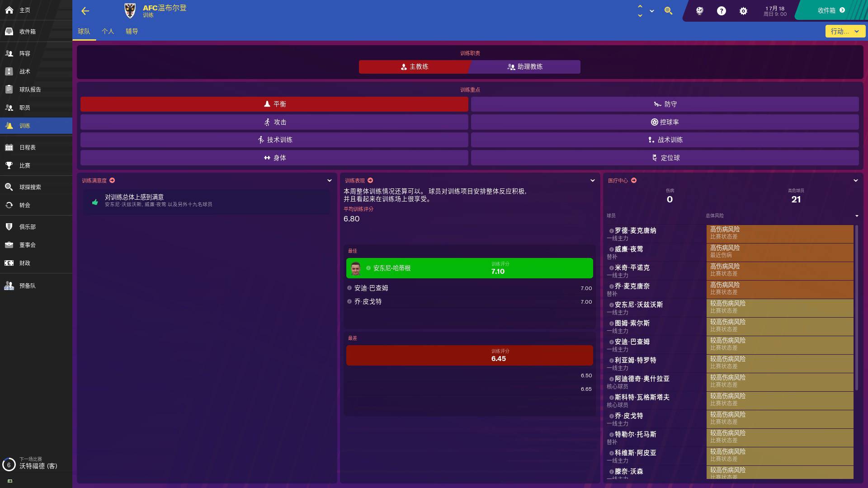The height and width of the screenshot is (488, 868).
Task: Open 训练表现 arrow link icon
Action: click(370, 180)
